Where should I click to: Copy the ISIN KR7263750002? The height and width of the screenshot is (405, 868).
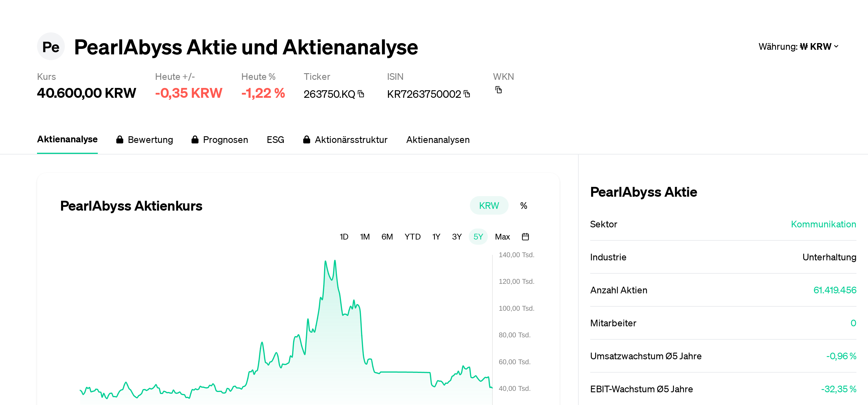point(467,94)
